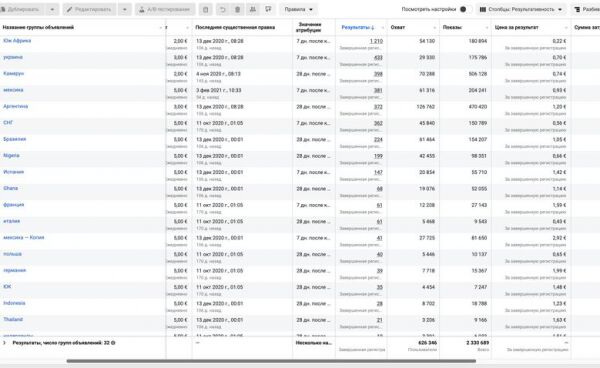The image size is (600, 368).
Task: Open the франция ad set
Action: coord(13,205)
